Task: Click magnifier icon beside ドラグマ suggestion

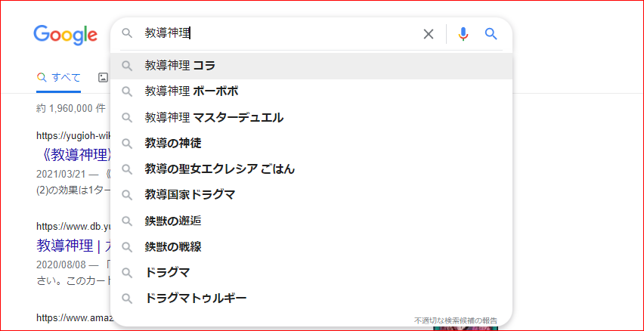Action: click(127, 272)
